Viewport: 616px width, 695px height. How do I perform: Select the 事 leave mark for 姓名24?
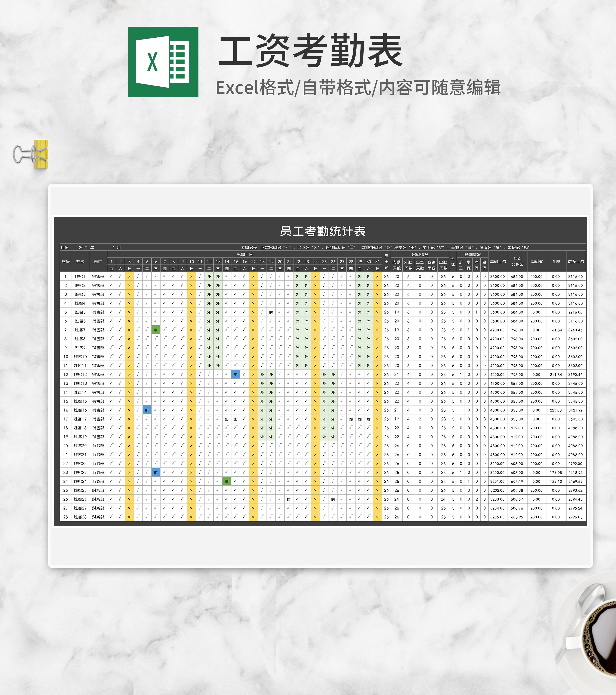227,481
